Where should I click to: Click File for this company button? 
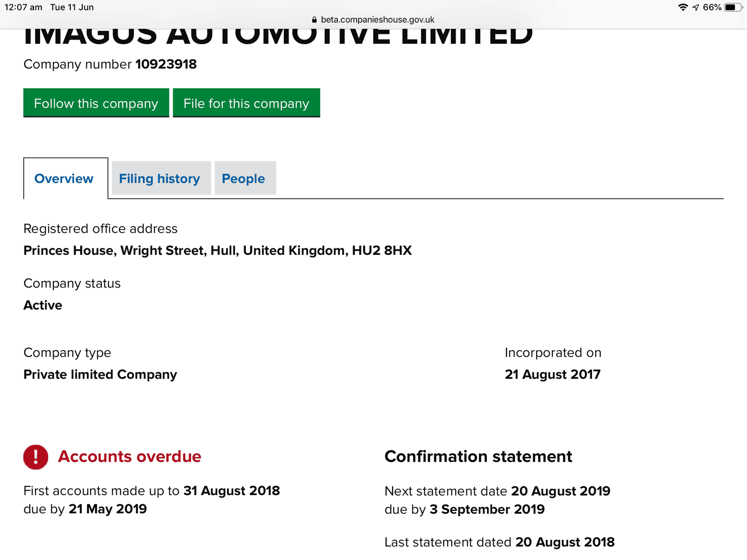pos(247,103)
